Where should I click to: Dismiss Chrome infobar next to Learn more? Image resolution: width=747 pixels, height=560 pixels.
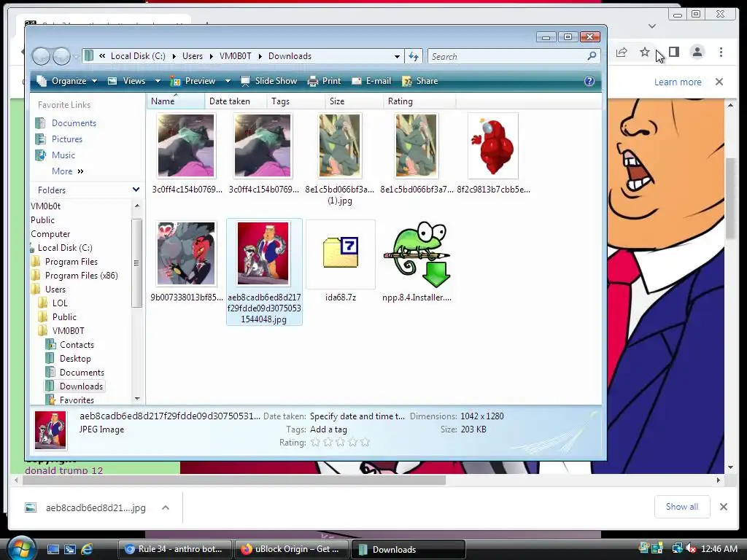pyautogui.click(x=719, y=82)
